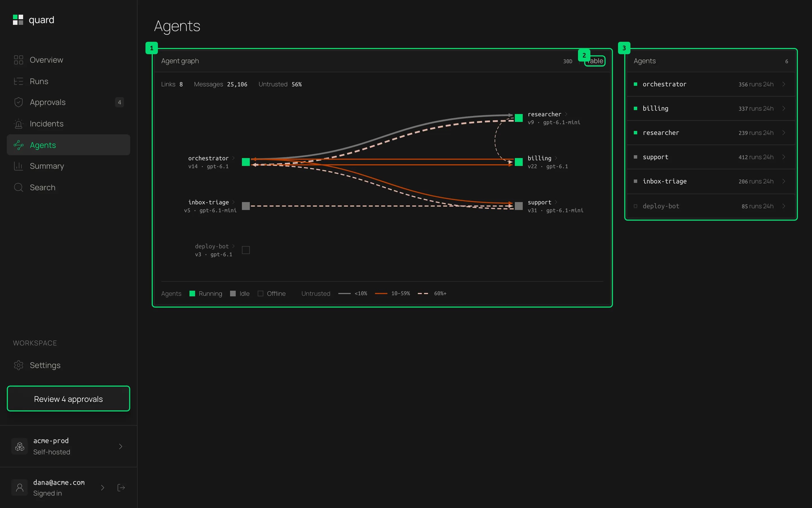Click the Agents graph sidebar icon
This screenshot has width=812, height=508.
pos(18,145)
